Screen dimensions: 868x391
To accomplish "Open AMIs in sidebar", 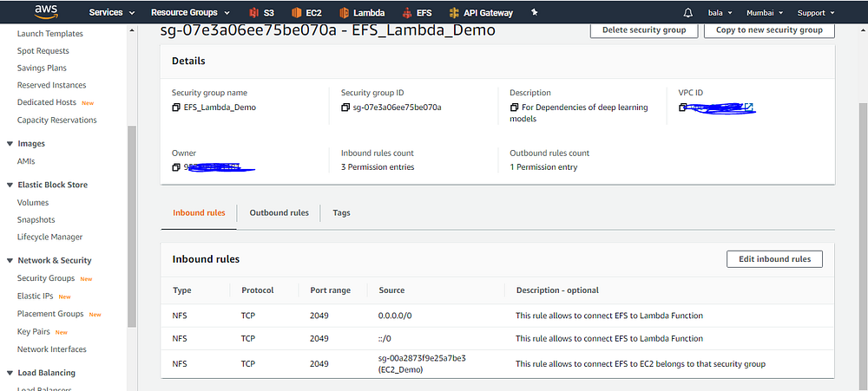I will pyautogui.click(x=26, y=161).
